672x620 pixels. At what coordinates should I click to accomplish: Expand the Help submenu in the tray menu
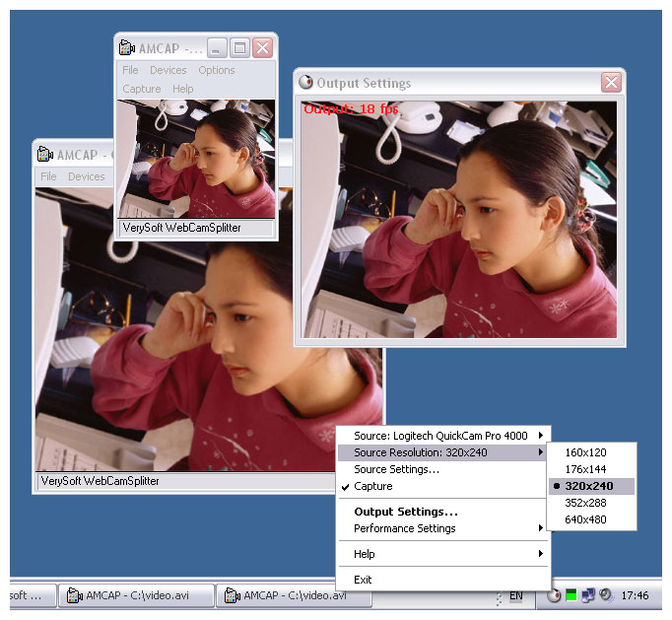pyautogui.click(x=443, y=554)
